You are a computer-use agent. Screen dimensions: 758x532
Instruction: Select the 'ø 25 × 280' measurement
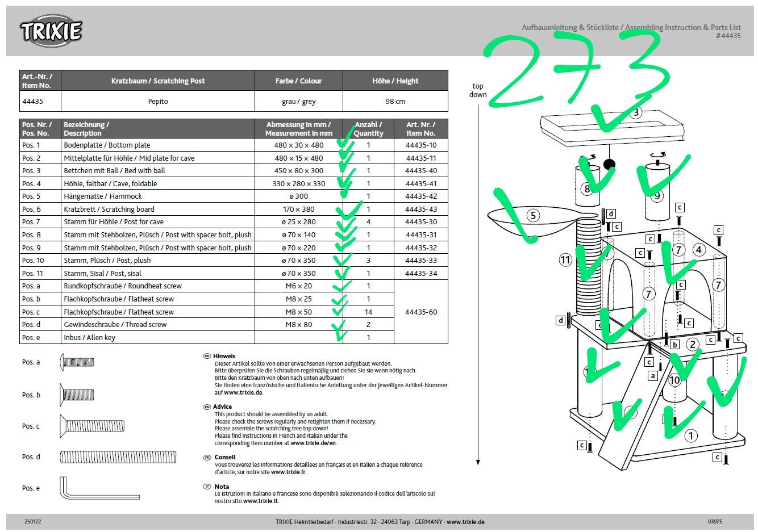[x=299, y=222]
